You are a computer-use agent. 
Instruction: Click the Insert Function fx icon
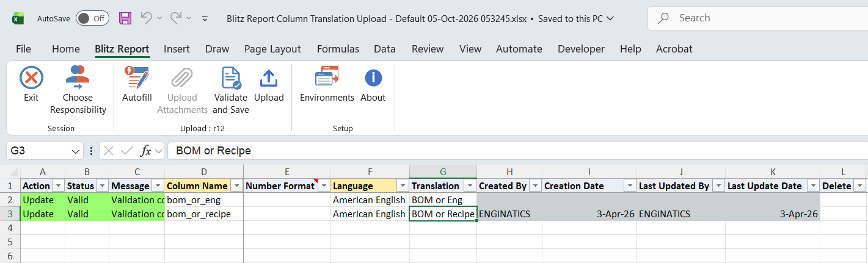145,151
